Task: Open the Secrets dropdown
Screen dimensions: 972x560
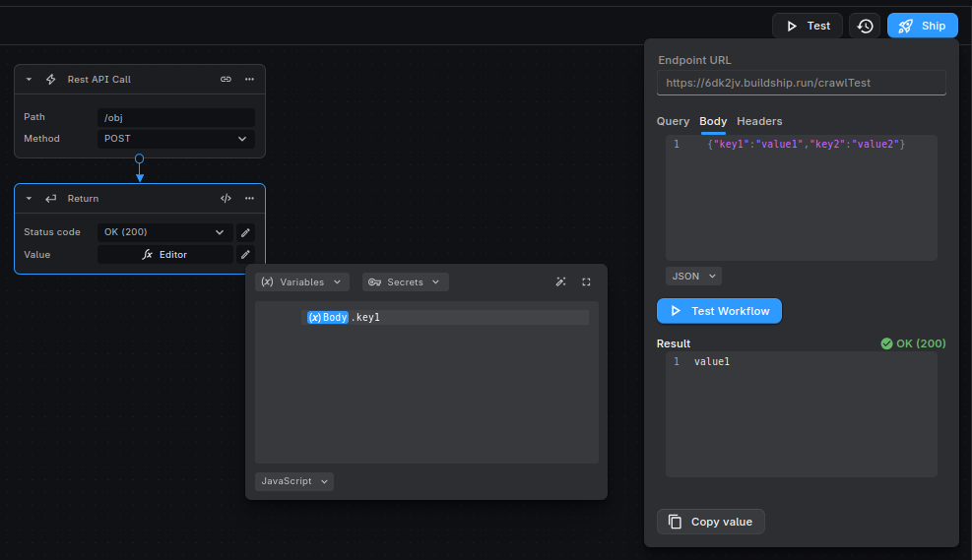Action: coord(406,281)
